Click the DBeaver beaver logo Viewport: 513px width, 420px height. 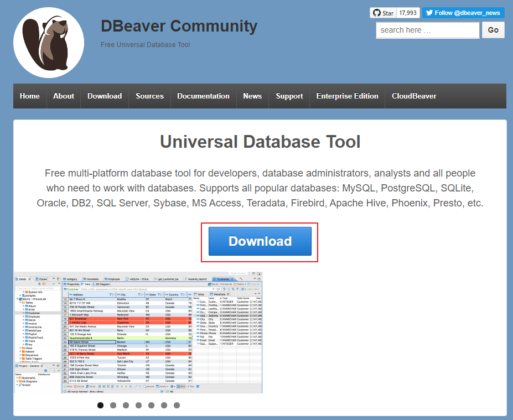pyautogui.click(x=49, y=43)
